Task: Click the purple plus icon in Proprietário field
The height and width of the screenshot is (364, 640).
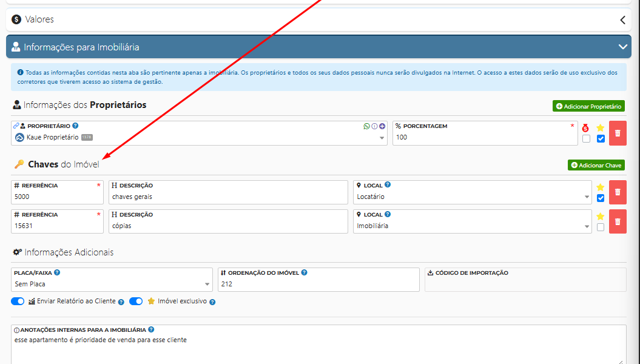Action: point(382,126)
